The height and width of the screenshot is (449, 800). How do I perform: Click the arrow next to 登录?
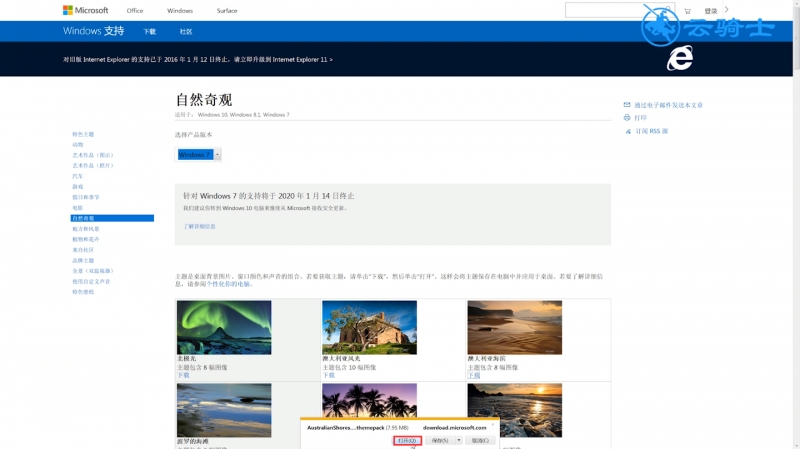tap(727, 10)
